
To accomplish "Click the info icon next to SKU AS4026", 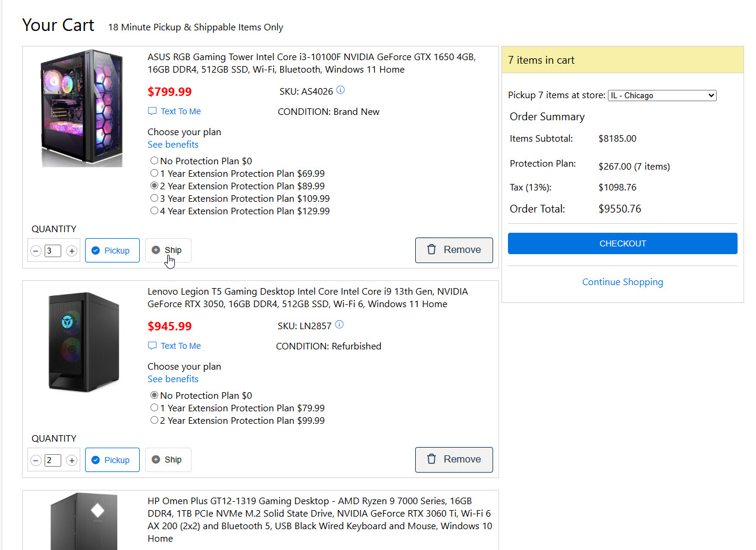I will [x=340, y=90].
